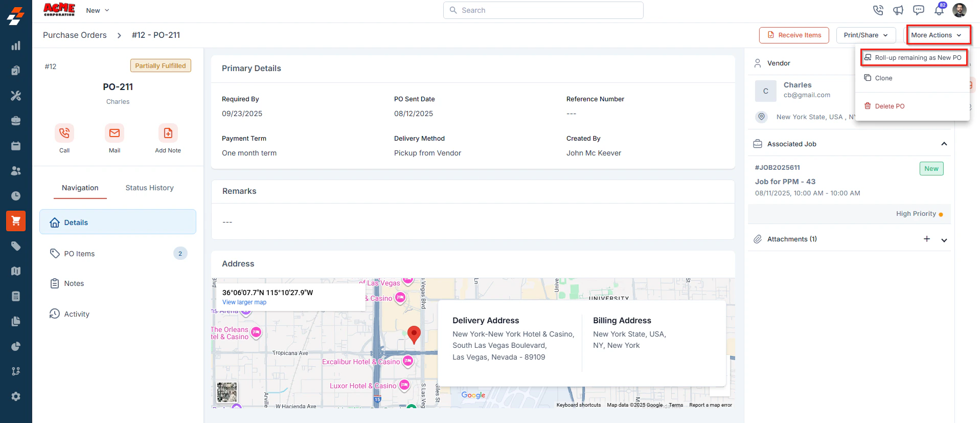Focus the Search input field
The width and height of the screenshot is (980, 423).
pyautogui.click(x=543, y=10)
